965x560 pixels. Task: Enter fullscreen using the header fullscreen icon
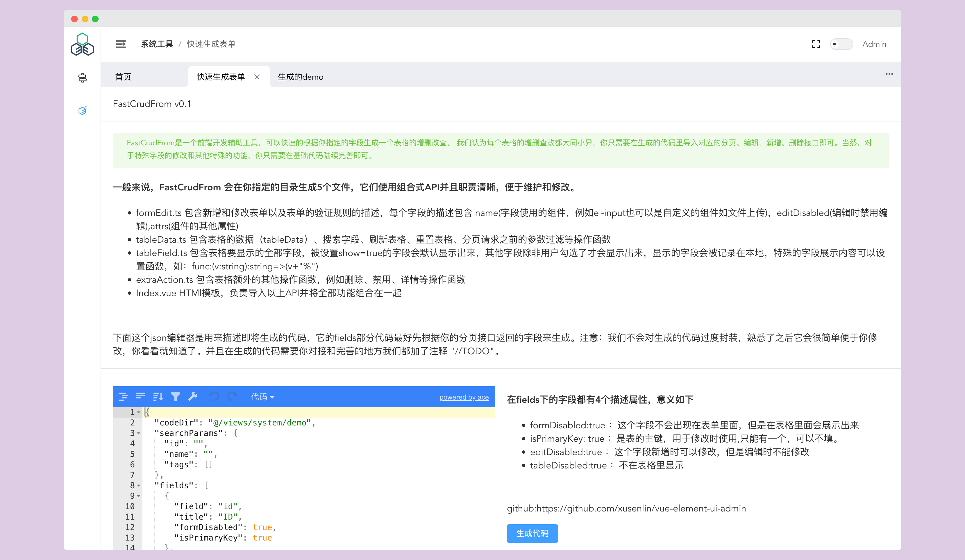pyautogui.click(x=816, y=44)
